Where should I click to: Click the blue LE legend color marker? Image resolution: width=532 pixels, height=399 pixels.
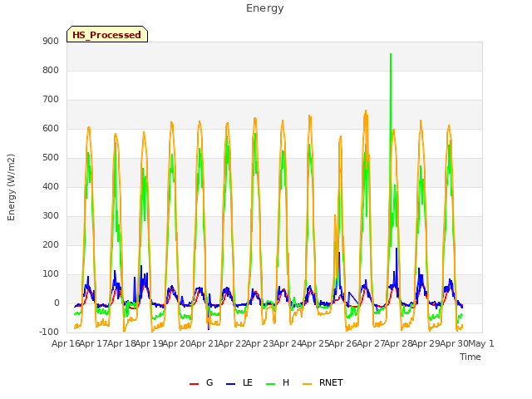click(231, 384)
